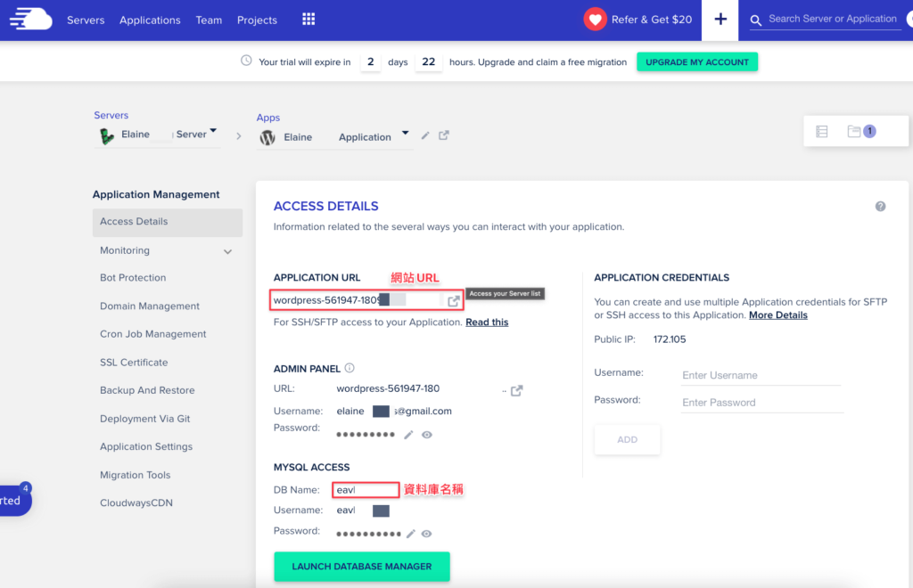913x588 pixels.
Task: Click the breadcrumb chevron between Servers and Apps
Action: point(239,136)
